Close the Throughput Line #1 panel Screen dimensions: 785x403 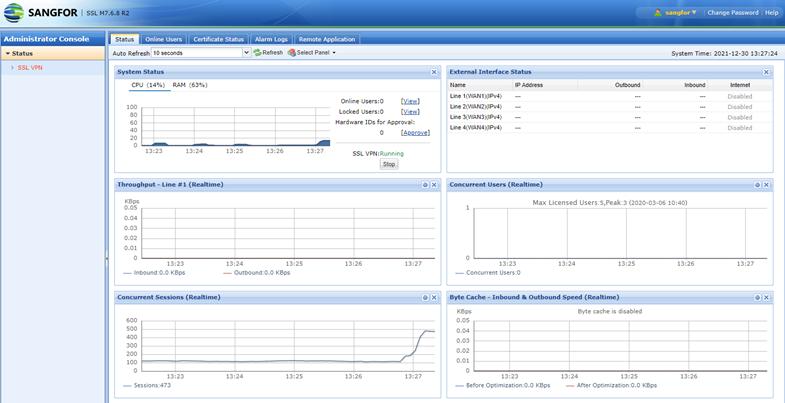[x=434, y=185]
